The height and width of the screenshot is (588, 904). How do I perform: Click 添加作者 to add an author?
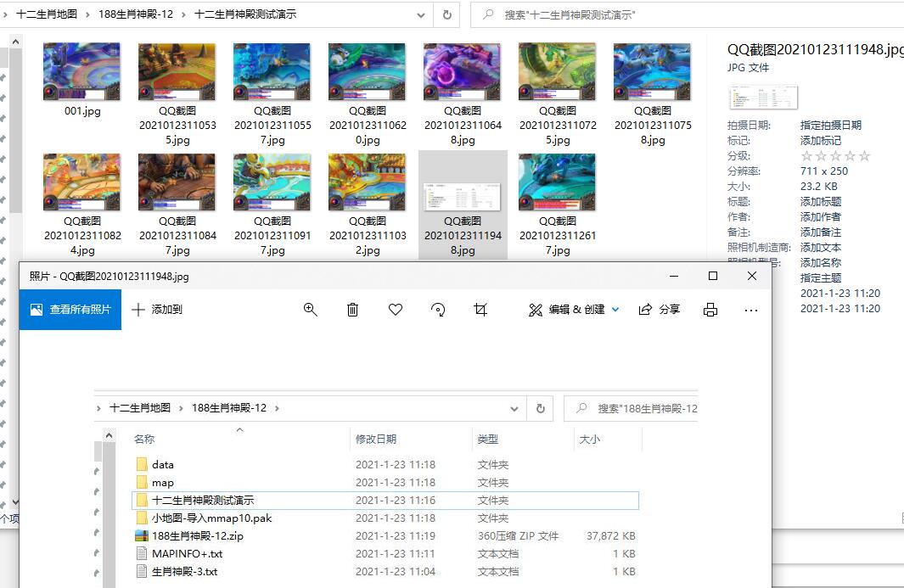(x=821, y=216)
